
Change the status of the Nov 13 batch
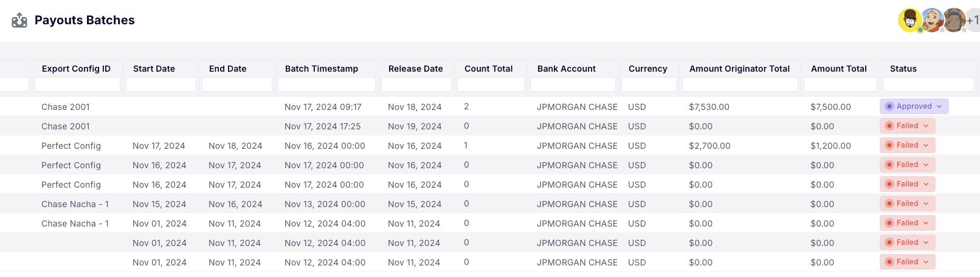pyautogui.click(x=907, y=203)
